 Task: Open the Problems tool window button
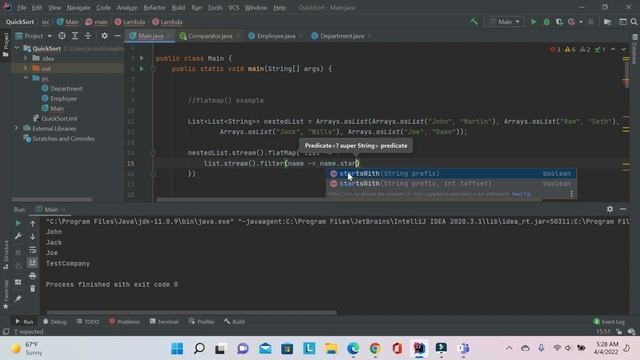[x=124, y=322]
